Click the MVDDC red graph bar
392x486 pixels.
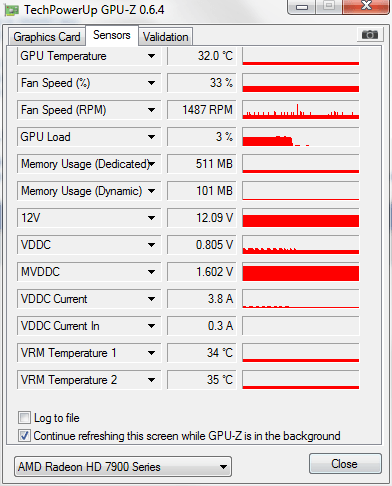tap(301, 272)
